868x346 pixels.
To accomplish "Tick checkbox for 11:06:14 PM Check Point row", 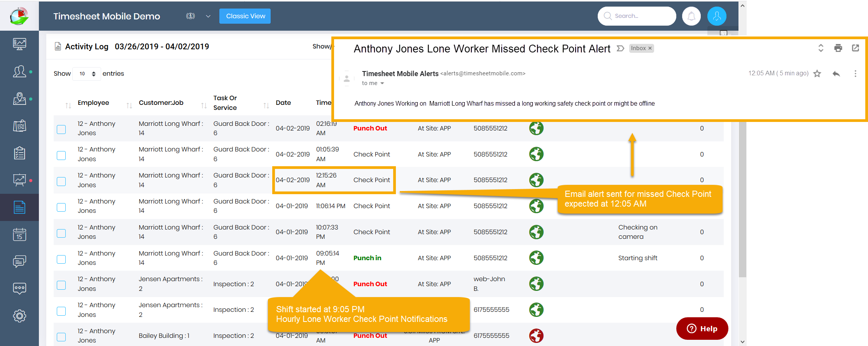I will point(61,207).
